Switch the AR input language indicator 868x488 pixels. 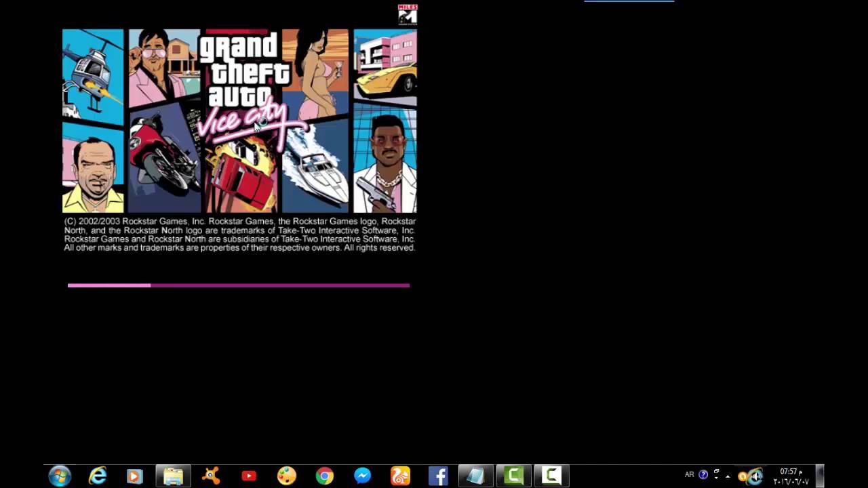coord(689,474)
